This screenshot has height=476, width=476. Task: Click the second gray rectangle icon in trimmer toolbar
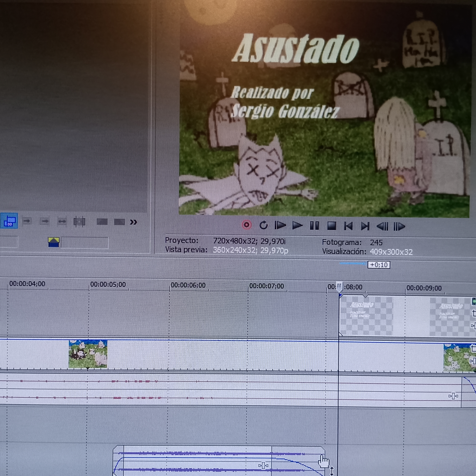[x=119, y=222]
